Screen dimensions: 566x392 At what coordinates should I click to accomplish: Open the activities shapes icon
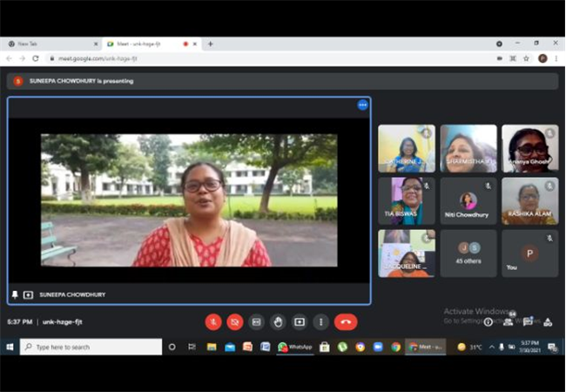pyautogui.click(x=548, y=321)
